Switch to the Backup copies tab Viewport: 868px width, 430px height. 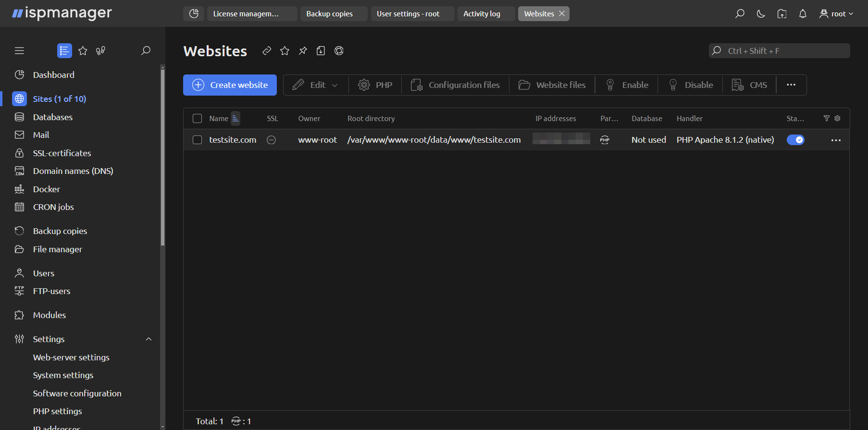330,14
